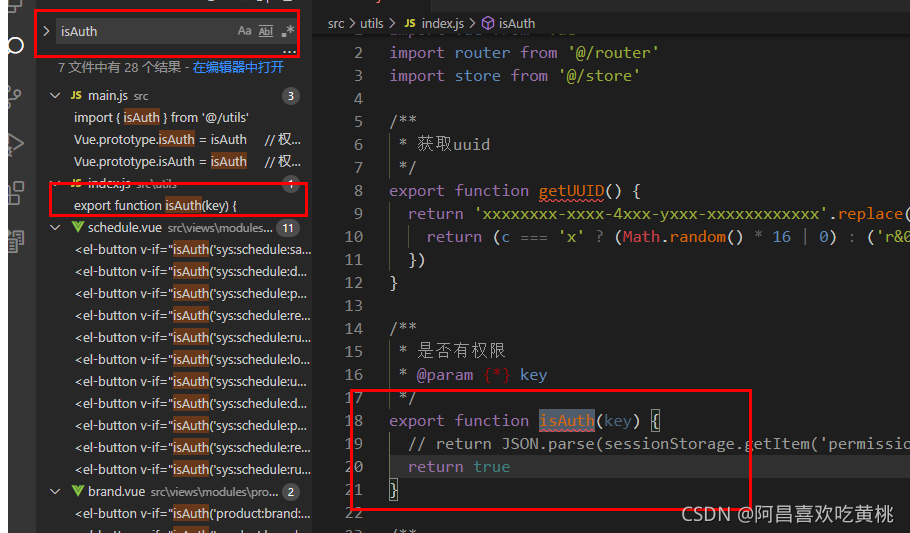Open result isAuth('sys:schedule:sa...
The image size is (910, 533).
coord(193,250)
